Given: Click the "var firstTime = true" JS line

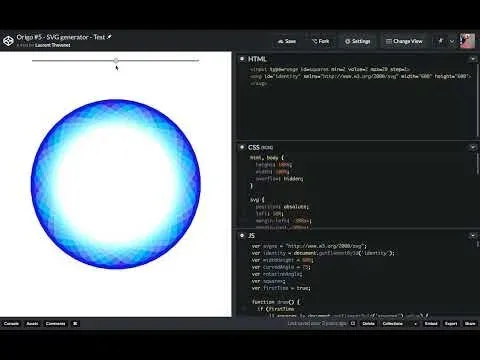Looking at the screenshot, I should 281,288.
